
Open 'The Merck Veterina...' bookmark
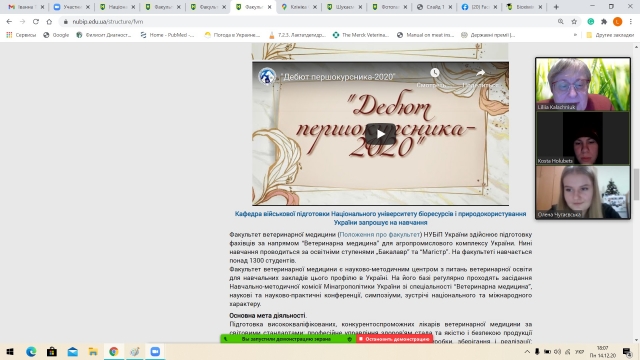coord(361,35)
